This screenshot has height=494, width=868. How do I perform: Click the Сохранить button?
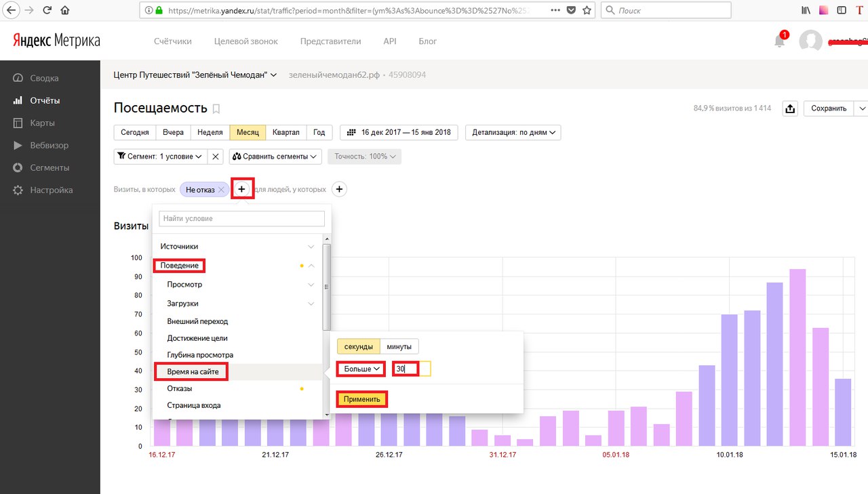pyautogui.click(x=829, y=108)
